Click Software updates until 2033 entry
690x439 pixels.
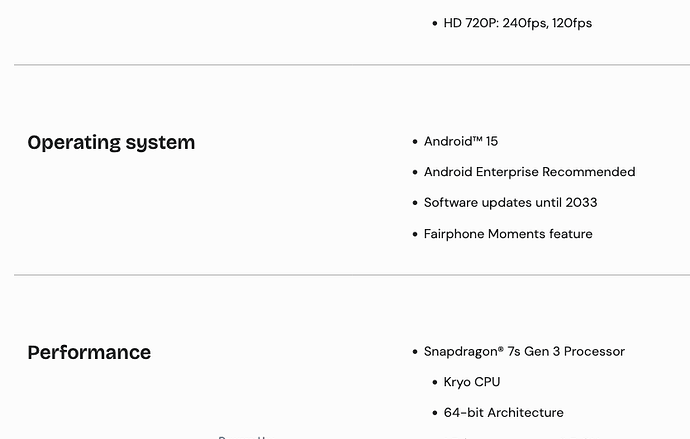coord(510,203)
